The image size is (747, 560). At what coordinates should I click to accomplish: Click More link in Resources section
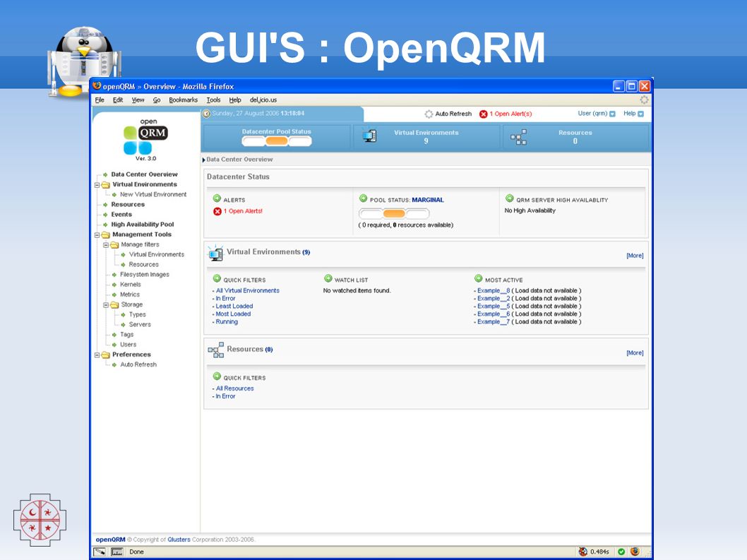(x=635, y=352)
